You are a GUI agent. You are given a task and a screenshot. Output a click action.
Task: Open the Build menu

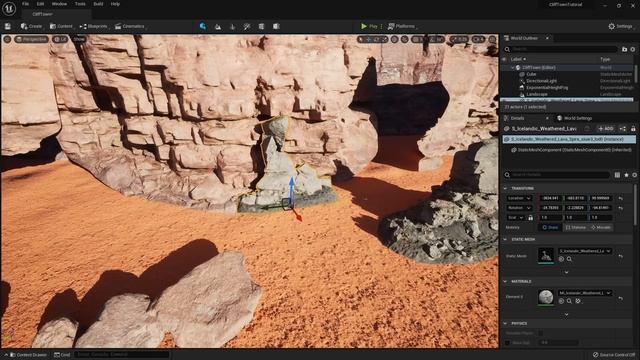98,4
